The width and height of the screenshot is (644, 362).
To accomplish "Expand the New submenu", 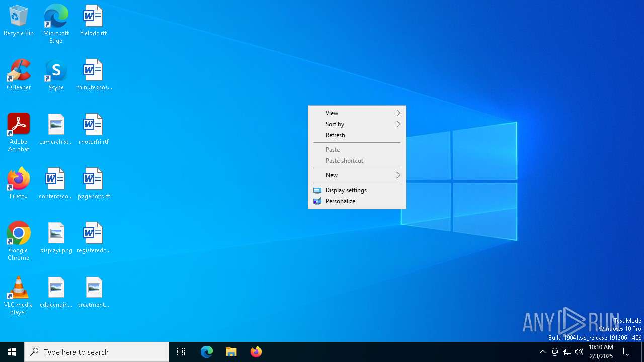I will click(x=357, y=175).
